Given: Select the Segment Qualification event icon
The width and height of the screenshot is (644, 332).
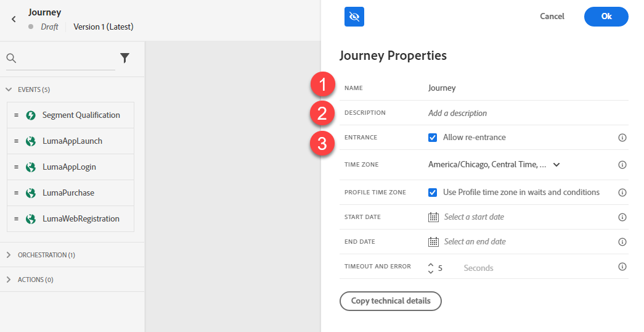Looking at the screenshot, I should tap(31, 115).
